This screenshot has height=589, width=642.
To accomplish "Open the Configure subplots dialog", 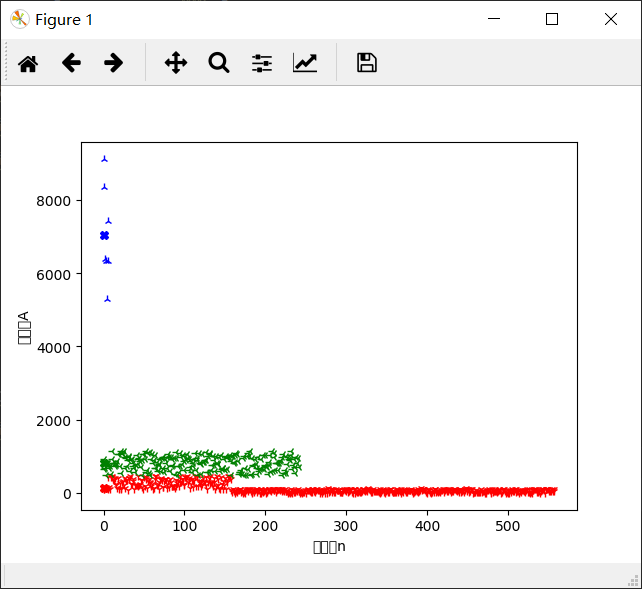I will tap(262, 63).
